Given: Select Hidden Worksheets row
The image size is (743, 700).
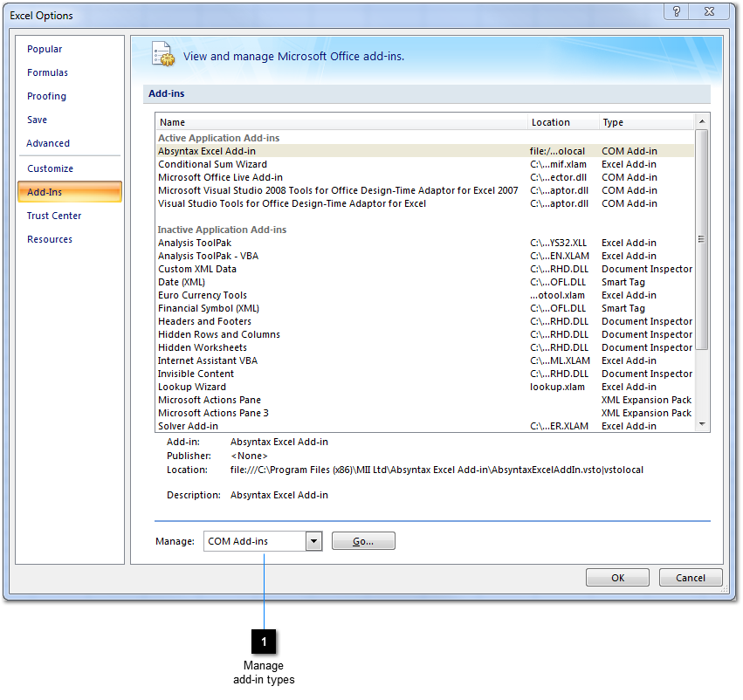Looking at the screenshot, I should [425, 347].
